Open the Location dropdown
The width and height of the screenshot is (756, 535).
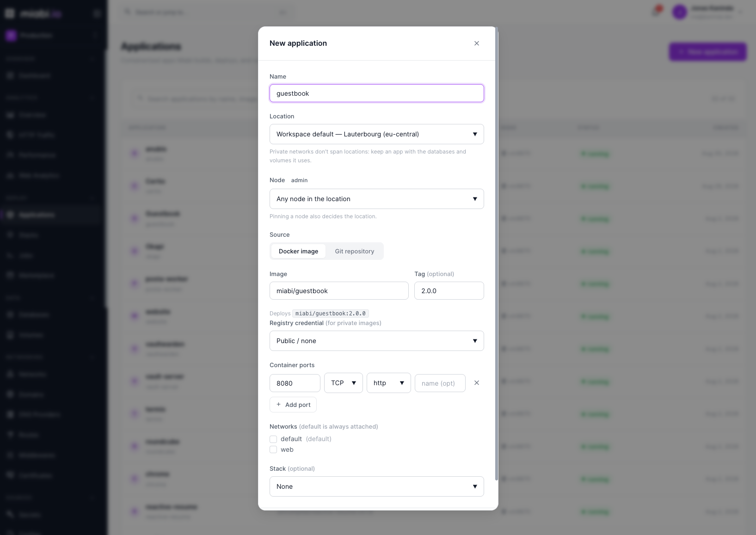[x=377, y=134]
